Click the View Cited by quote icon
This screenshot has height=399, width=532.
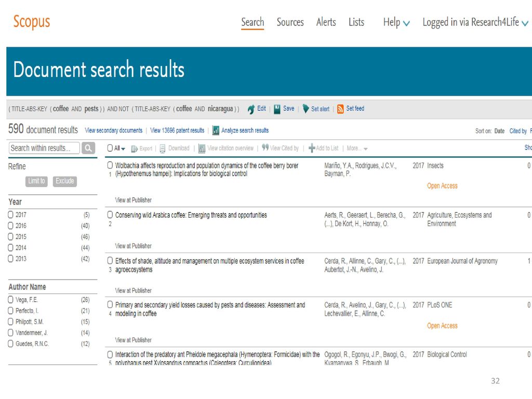click(265, 147)
